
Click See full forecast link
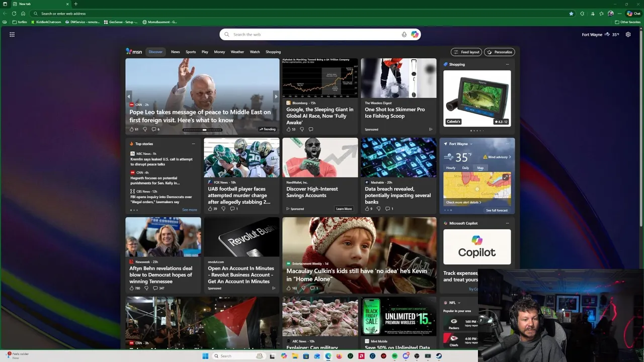point(497,210)
